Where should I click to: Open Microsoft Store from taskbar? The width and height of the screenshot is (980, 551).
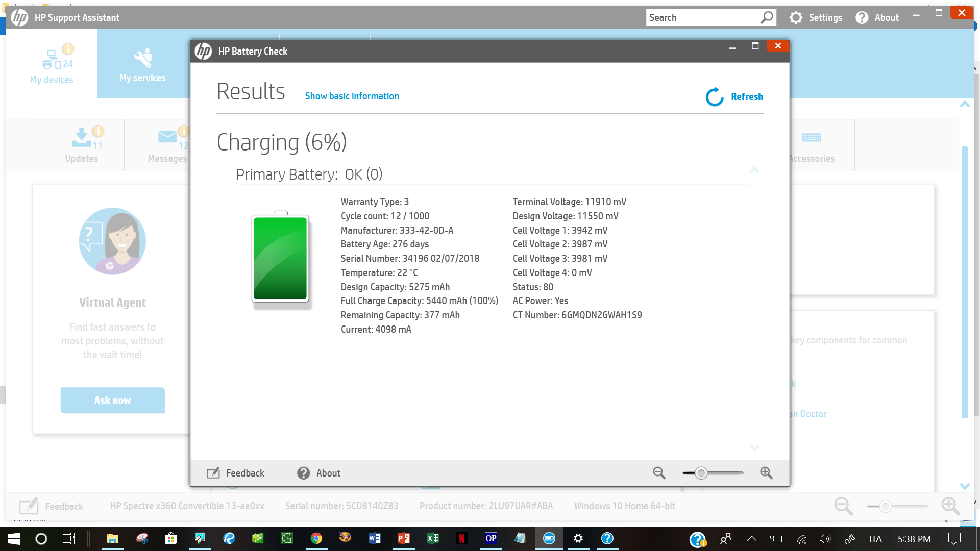pyautogui.click(x=170, y=539)
